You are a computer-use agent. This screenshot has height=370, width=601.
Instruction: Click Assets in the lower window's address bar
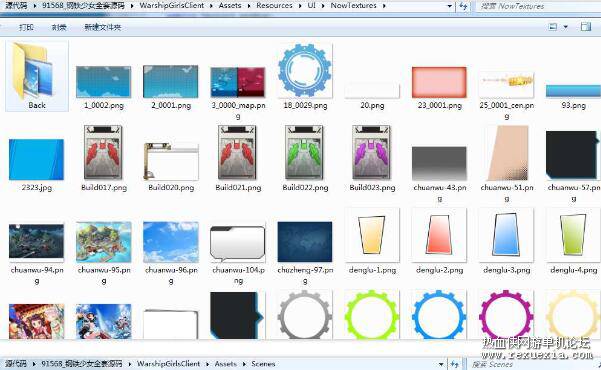[225, 363]
